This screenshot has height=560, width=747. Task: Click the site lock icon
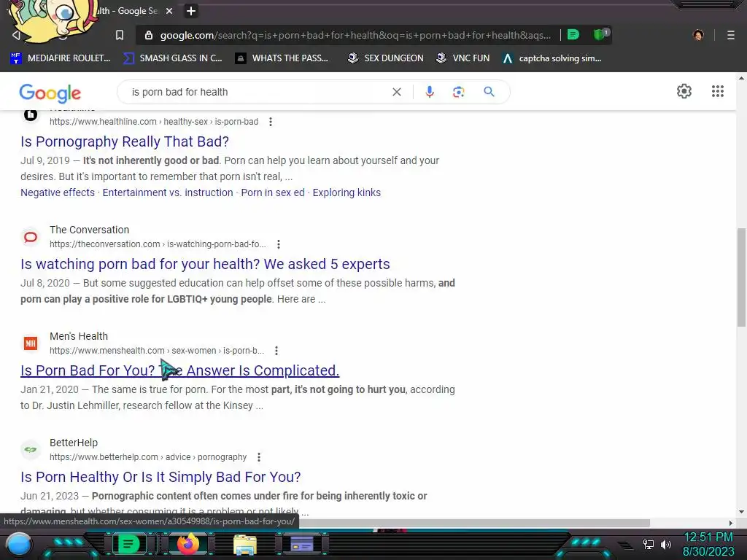(x=149, y=35)
